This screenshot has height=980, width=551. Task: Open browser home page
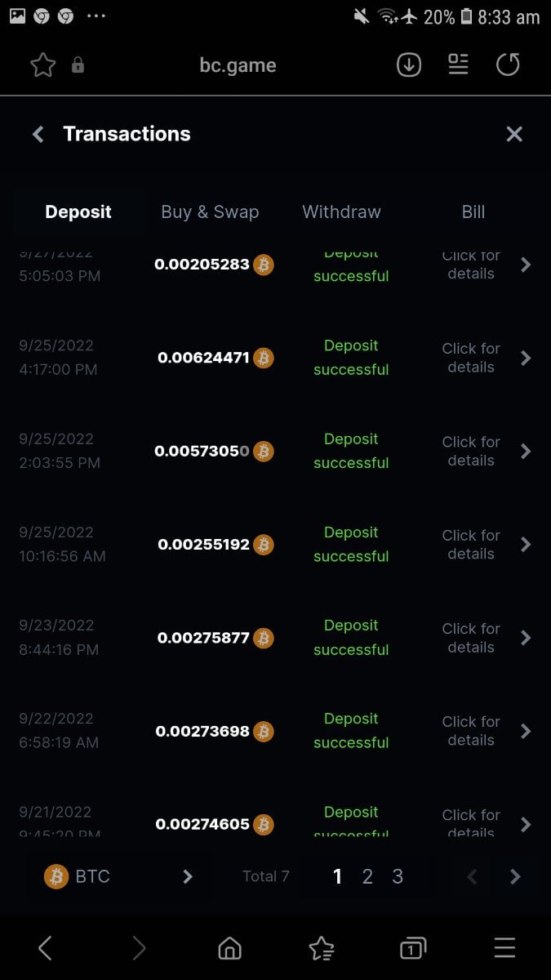point(230,948)
